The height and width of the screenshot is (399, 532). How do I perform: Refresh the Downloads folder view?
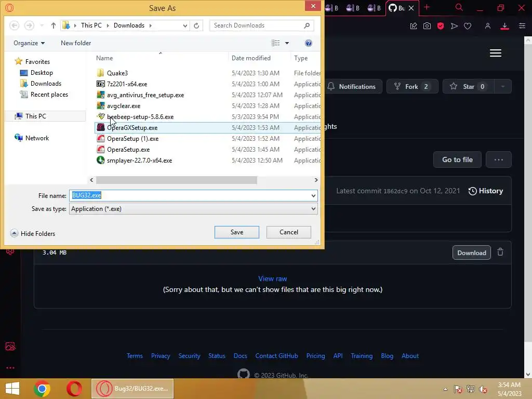[196, 25]
